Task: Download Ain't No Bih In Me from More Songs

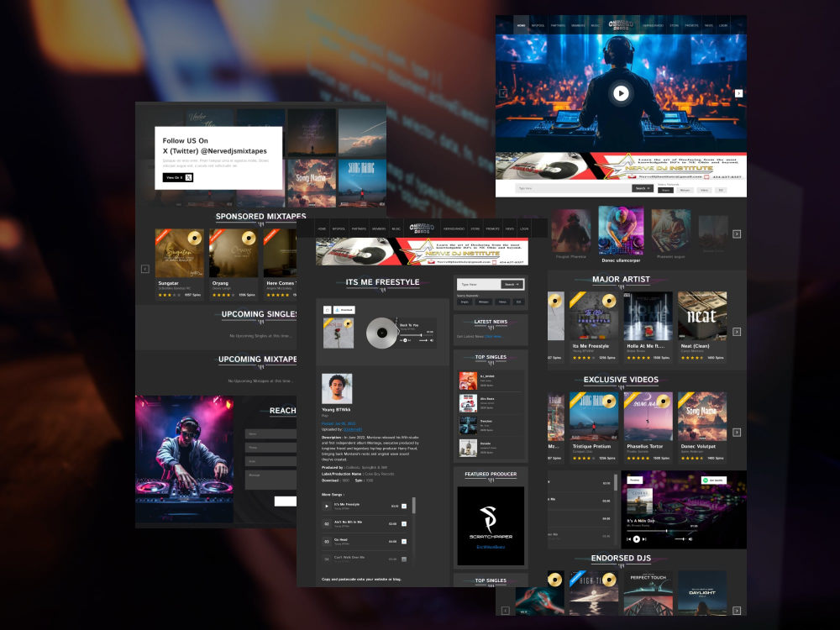Action: point(404,524)
